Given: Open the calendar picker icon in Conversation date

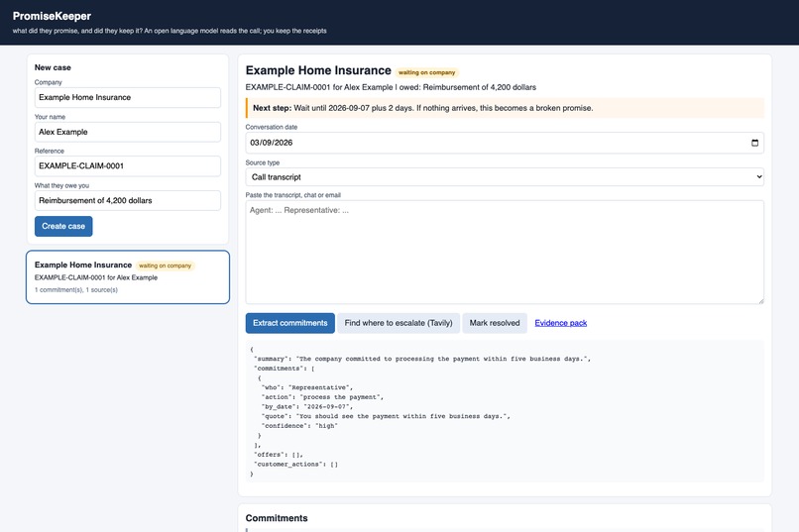Looking at the screenshot, I should (x=754, y=143).
